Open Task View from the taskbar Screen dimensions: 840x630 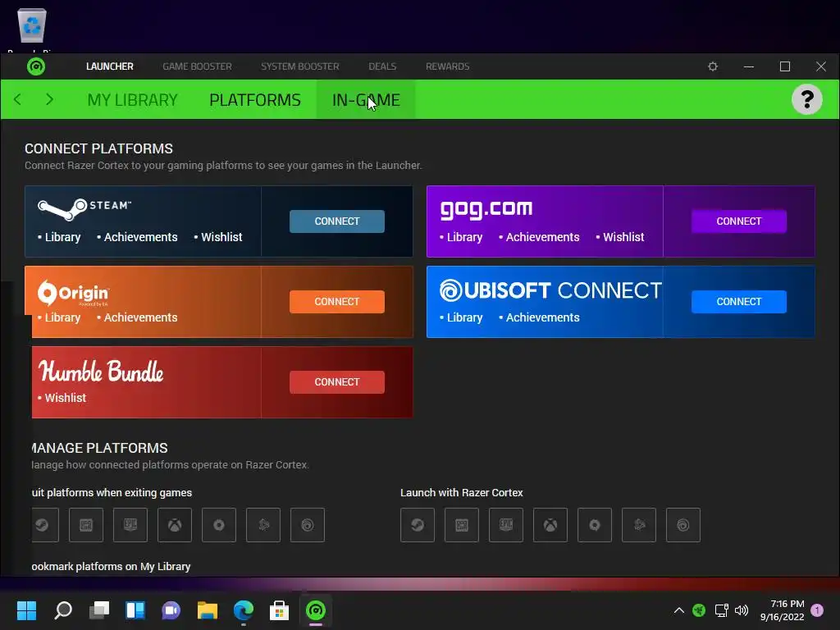coord(99,610)
